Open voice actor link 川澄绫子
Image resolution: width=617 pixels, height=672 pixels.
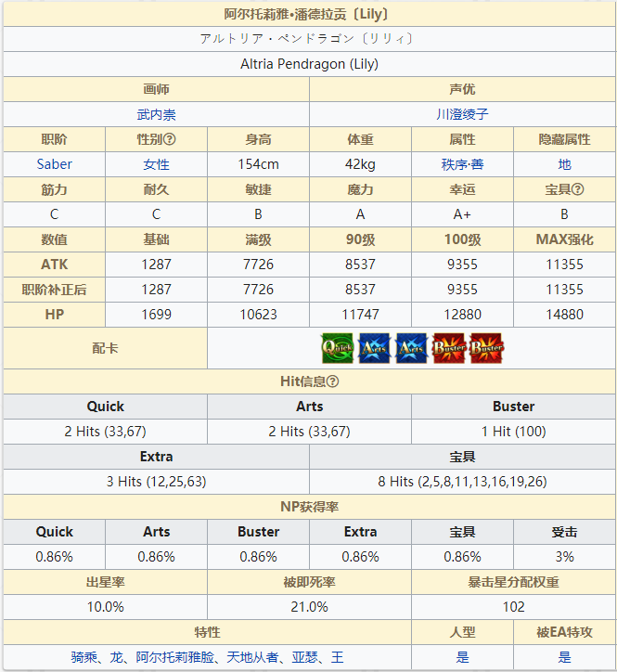pyautogui.click(x=462, y=114)
